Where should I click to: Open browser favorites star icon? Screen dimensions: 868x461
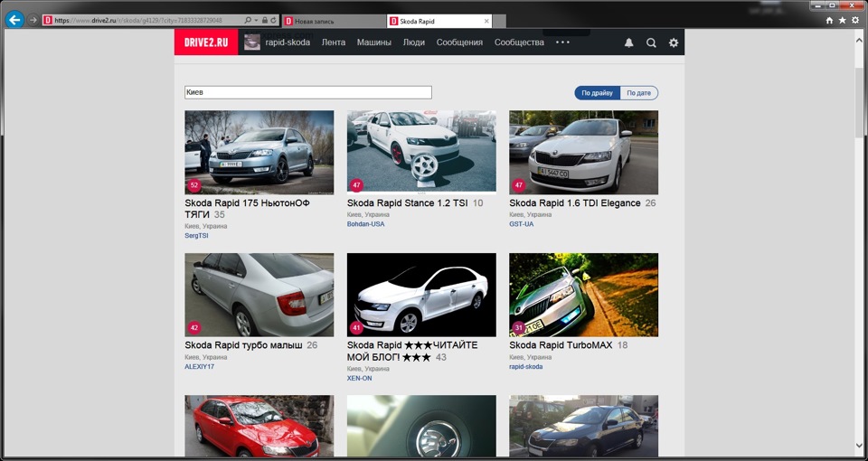pyautogui.click(x=842, y=20)
